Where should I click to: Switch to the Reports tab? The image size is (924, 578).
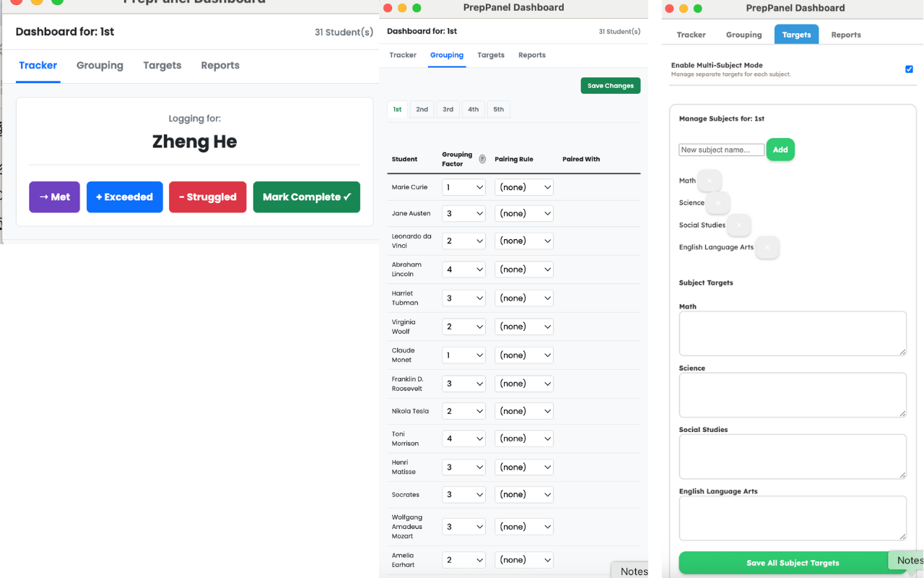[x=845, y=35]
